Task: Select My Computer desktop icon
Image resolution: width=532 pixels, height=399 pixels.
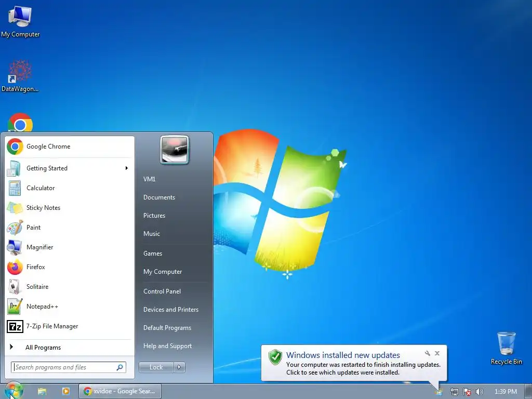Action: pyautogui.click(x=20, y=21)
